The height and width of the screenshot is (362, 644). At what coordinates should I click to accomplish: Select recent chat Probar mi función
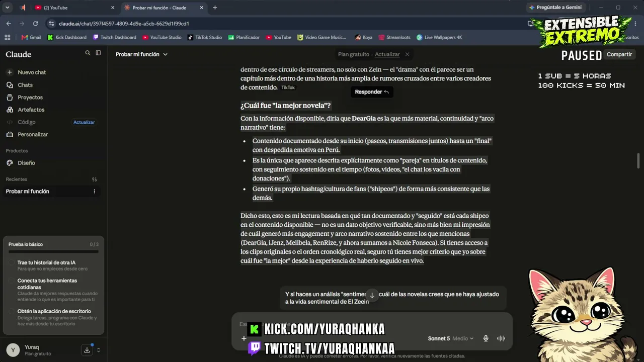click(x=28, y=192)
